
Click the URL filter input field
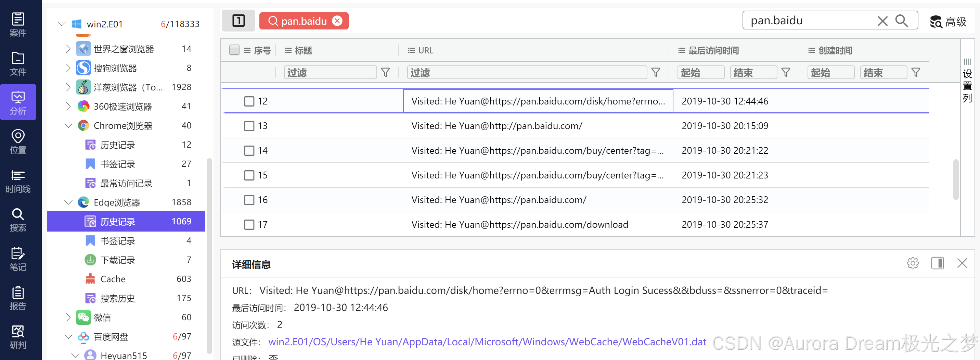point(527,72)
